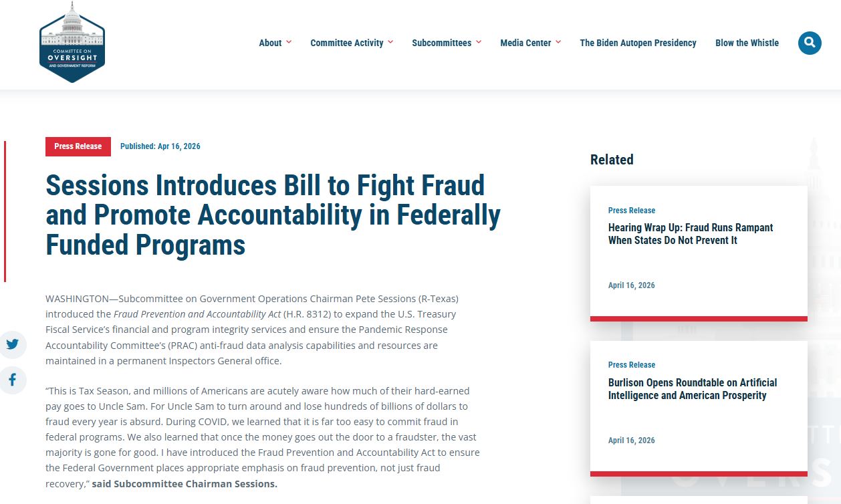Share the article on Twitter

[13, 345]
